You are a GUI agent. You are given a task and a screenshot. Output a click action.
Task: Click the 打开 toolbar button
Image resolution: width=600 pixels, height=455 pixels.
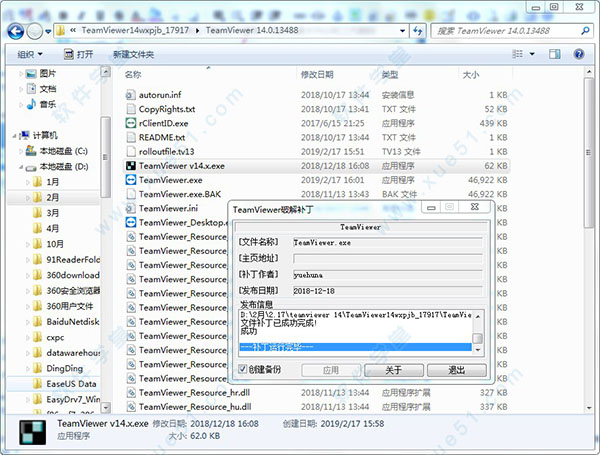coord(78,54)
